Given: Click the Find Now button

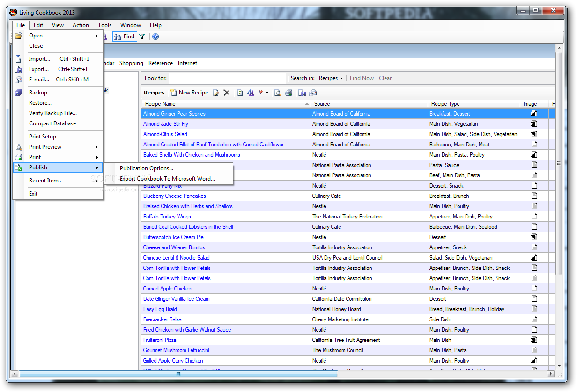Looking at the screenshot, I should pyautogui.click(x=362, y=78).
